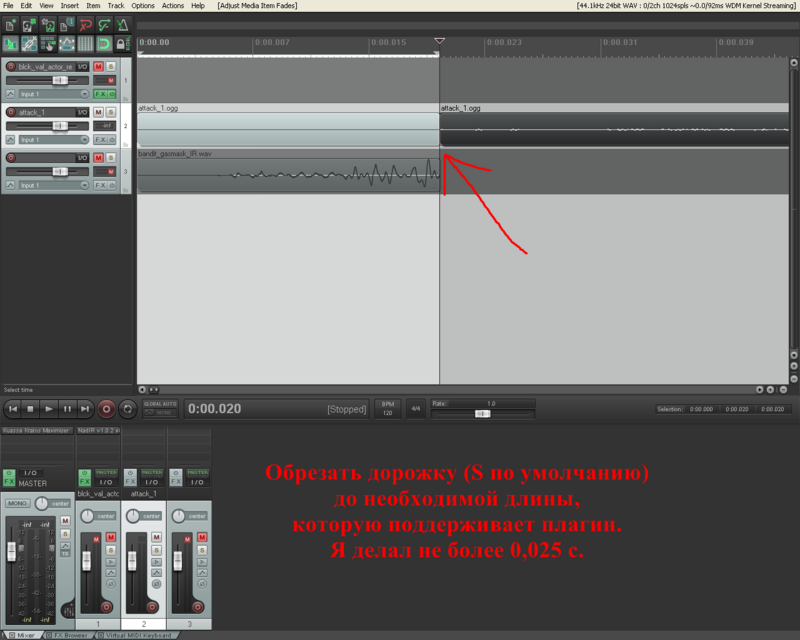Switch to the FX Browser tab

coord(70,635)
